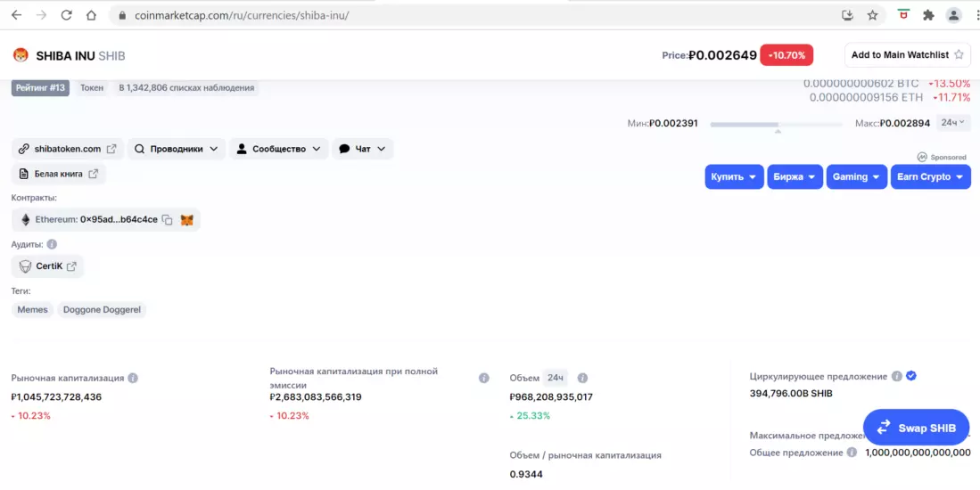Open the browser extensions puzzle icon
This screenshot has height=490, width=980.
[x=928, y=15]
